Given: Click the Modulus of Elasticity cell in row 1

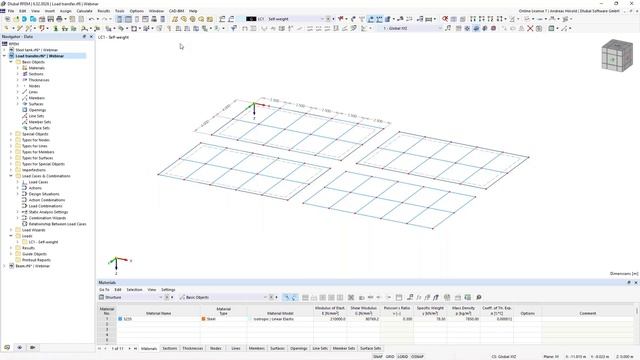Looking at the screenshot, I should (x=330, y=319).
